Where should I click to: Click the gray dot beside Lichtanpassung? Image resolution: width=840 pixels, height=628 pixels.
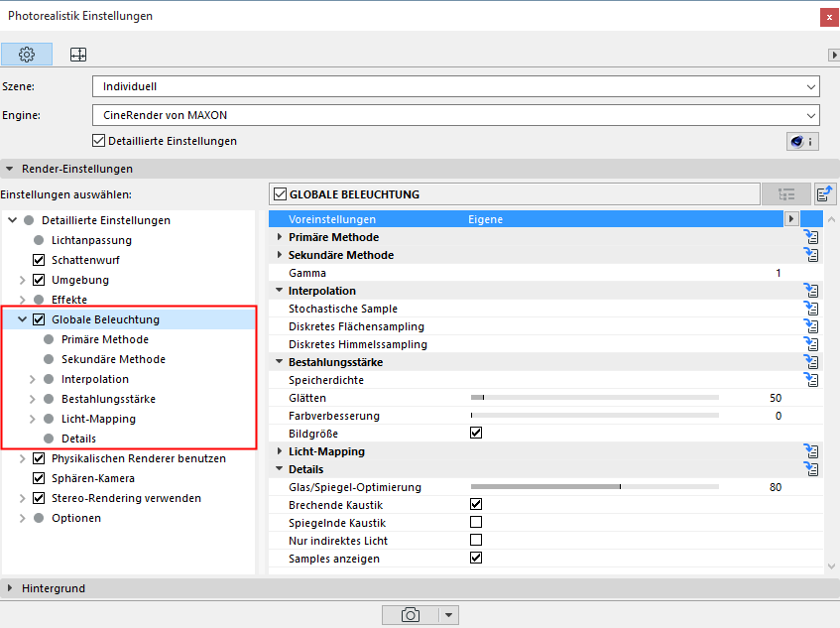coord(39,240)
